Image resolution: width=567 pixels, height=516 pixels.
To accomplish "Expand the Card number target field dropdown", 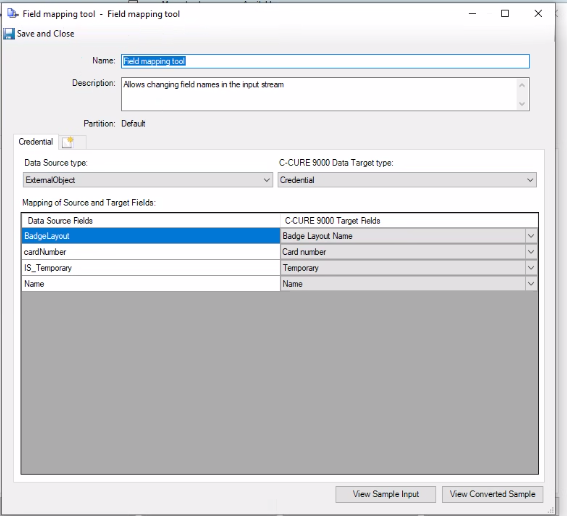I will coord(531,252).
